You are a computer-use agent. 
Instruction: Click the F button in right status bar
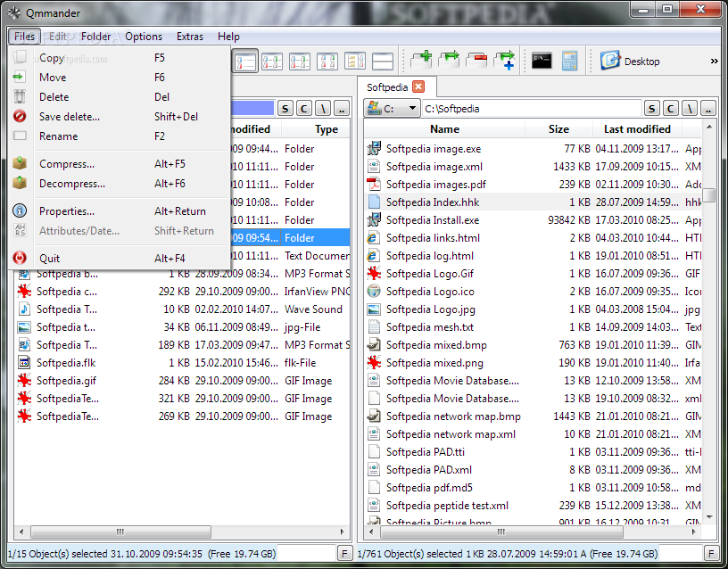tap(711, 553)
